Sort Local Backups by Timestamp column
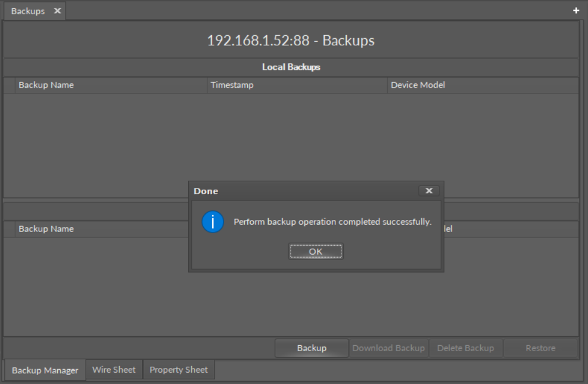588x384 pixels. [x=232, y=85]
